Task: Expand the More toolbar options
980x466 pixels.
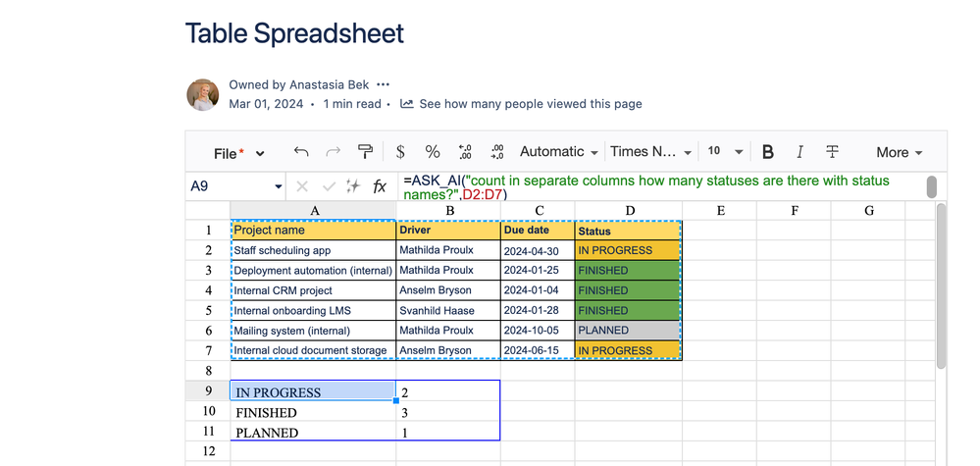Action: pyautogui.click(x=899, y=152)
